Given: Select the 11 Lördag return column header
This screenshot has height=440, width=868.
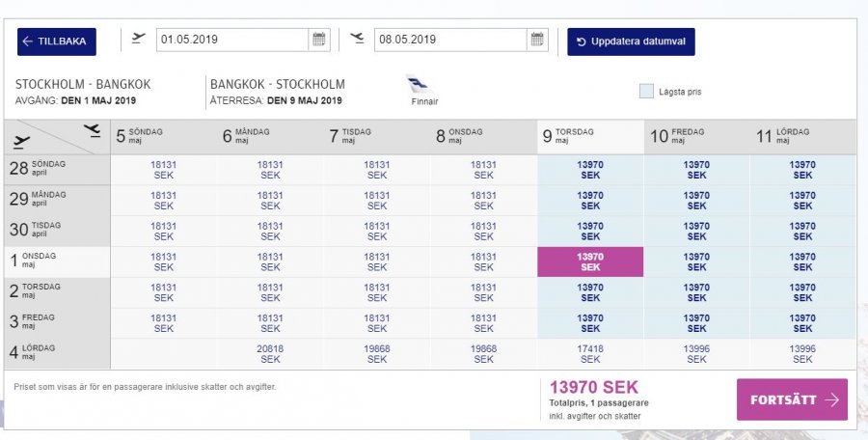Looking at the screenshot, I should pyautogui.click(x=802, y=136).
